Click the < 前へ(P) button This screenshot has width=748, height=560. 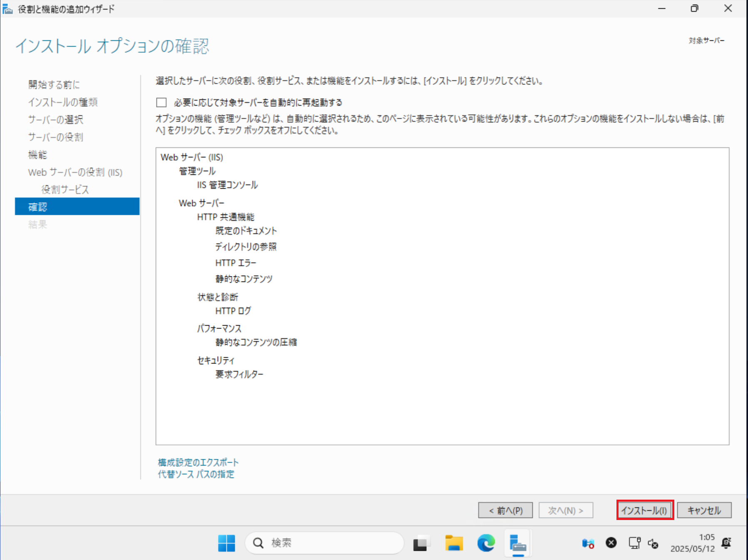tap(505, 510)
